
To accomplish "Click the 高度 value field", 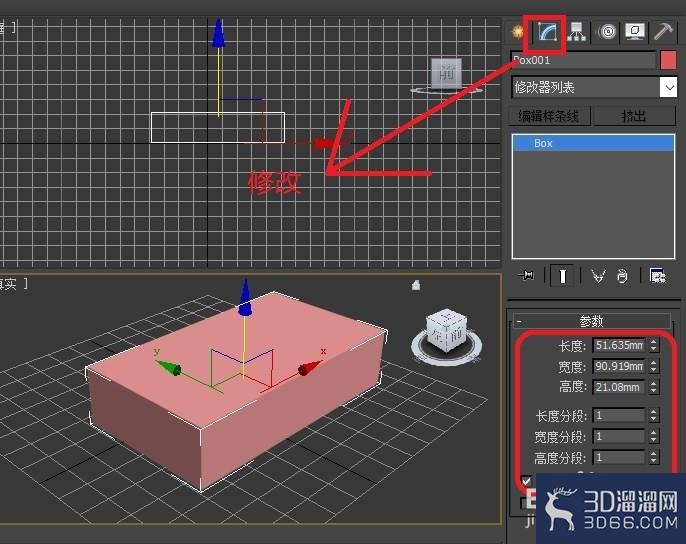I will [619, 387].
